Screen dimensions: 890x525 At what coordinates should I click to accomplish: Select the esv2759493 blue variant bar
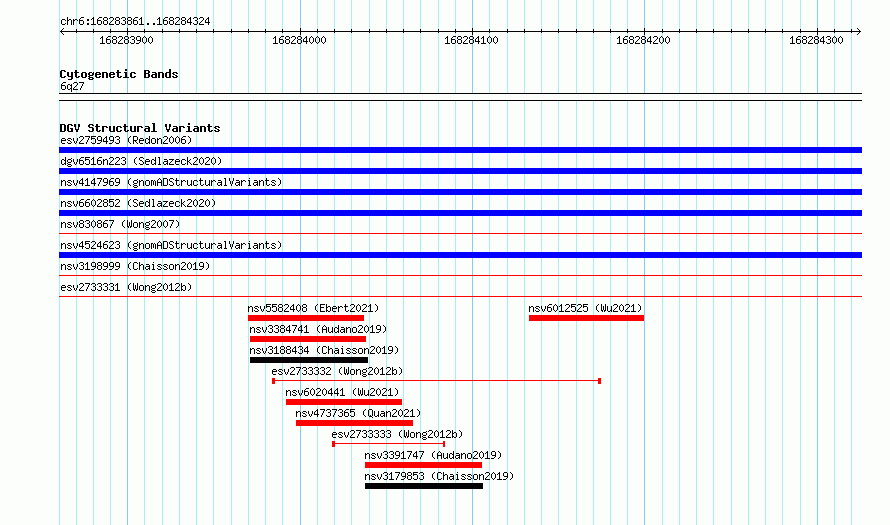click(460, 150)
